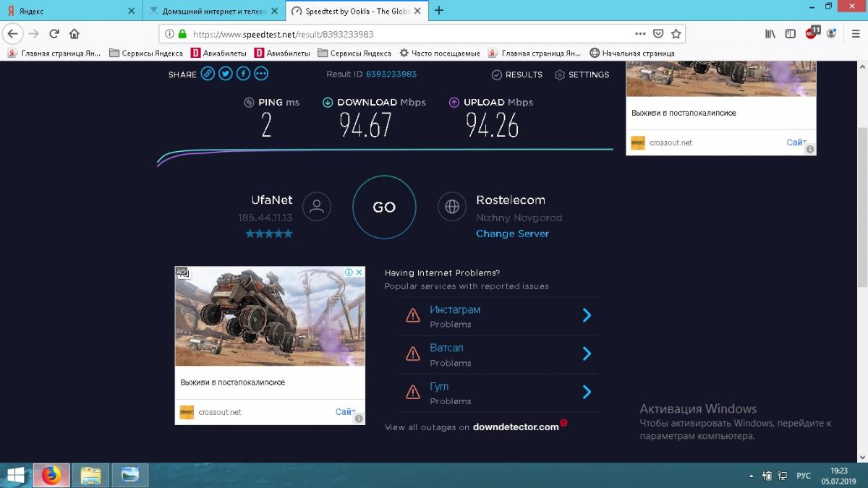Click the globe server icon

(x=452, y=206)
